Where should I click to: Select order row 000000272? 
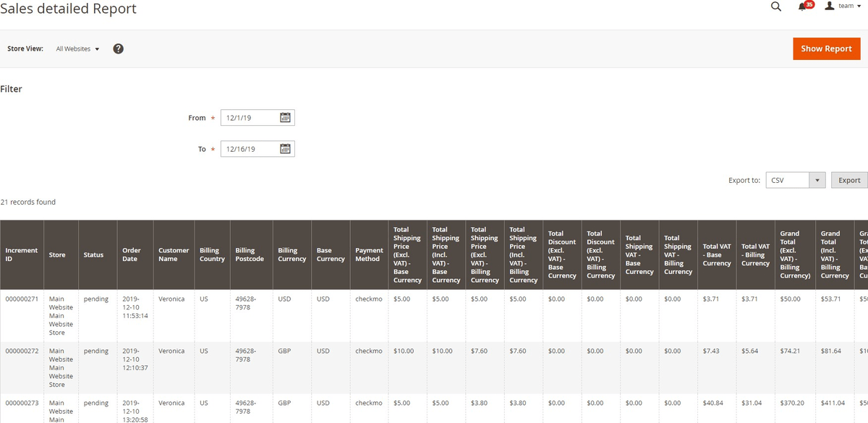click(x=22, y=351)
